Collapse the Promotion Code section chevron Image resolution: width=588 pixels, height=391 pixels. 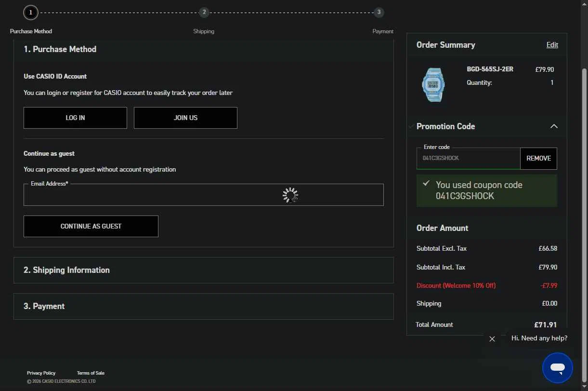pos(554,126)
